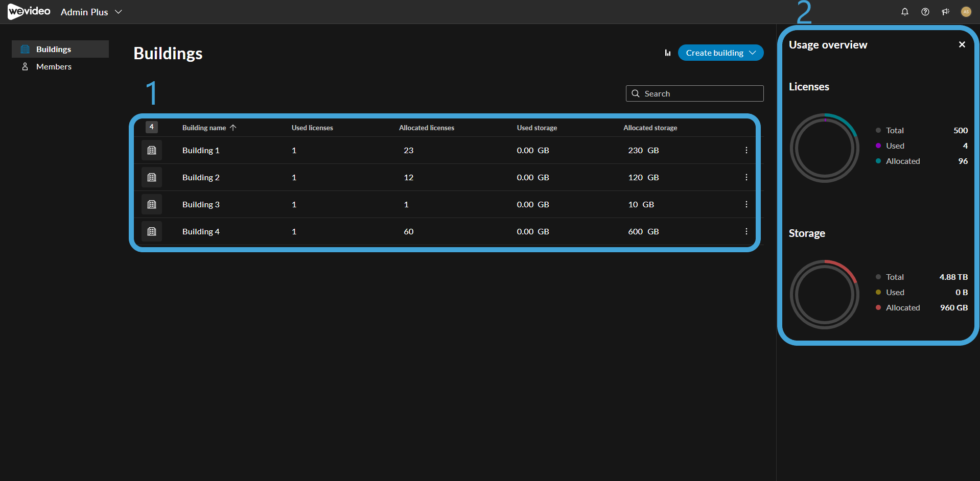Viewport: 980px width, 481px height.
Task: Click Building 2 allocated storage 120 GB
Action: 643,177
